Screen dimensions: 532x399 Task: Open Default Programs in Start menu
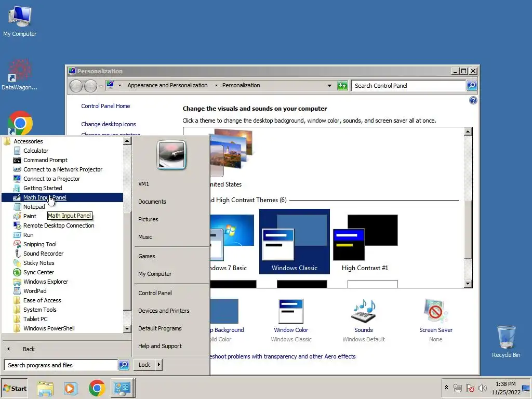pyautogui.click(x=160, y=328)
